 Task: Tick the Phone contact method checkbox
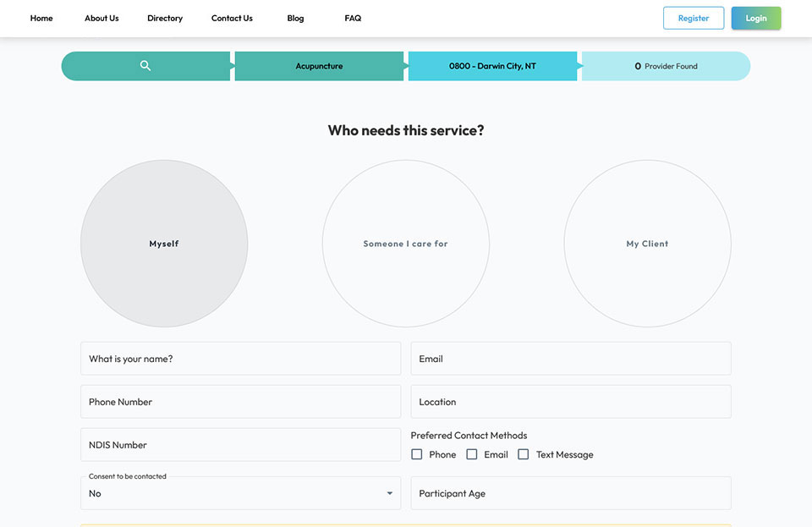(x=417, y=454)
